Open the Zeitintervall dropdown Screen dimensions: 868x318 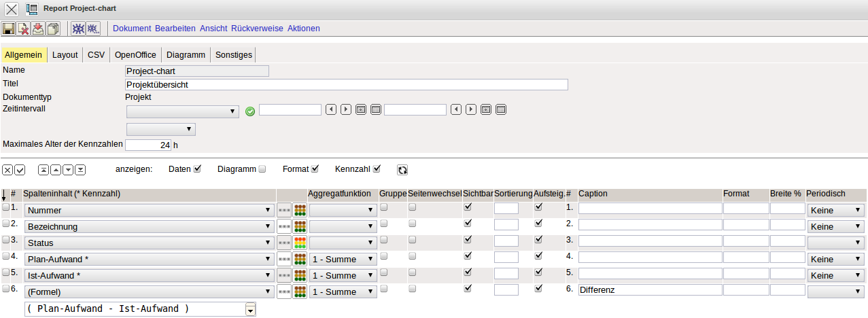click(182, 111)
